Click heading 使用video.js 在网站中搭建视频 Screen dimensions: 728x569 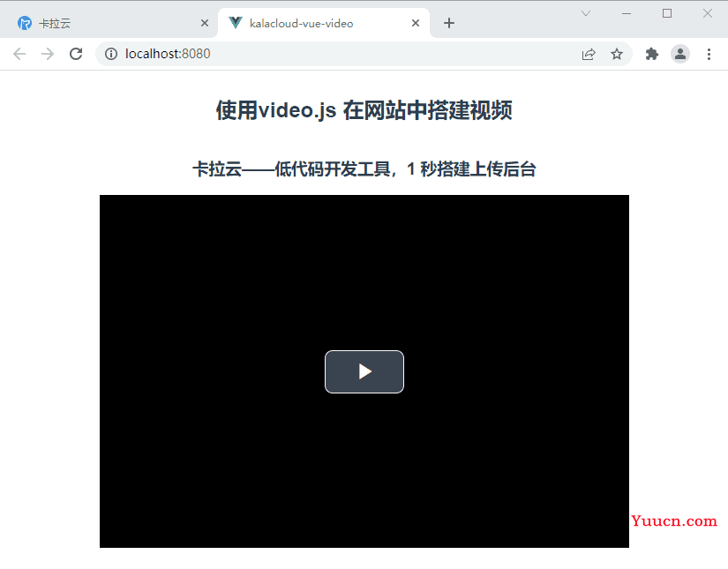(x=364, y=110)
